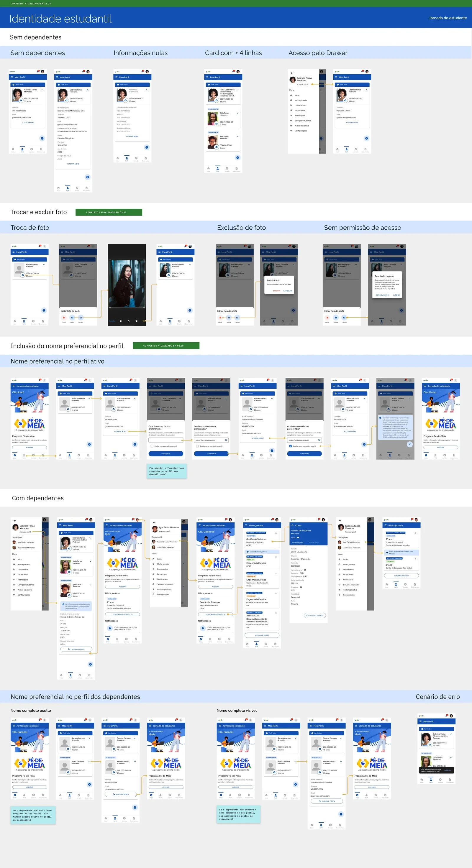The image size is (472, 868).
Task: Check Ocultar nome checkbox under the empty name field
Action: pos(152,446)
